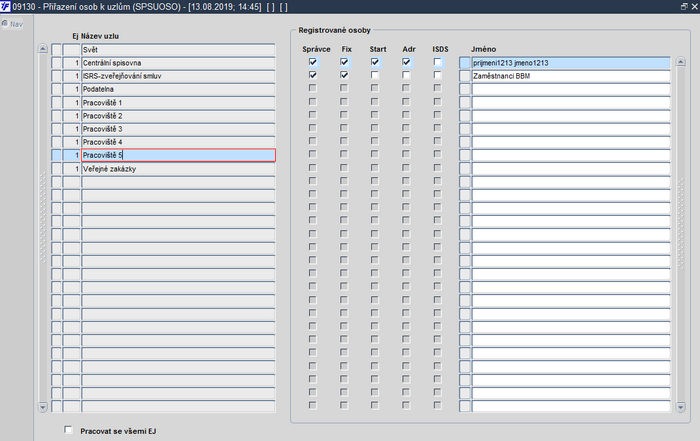
Task: Click the application logo icon in title bar
Action: [x=5, y=7]
